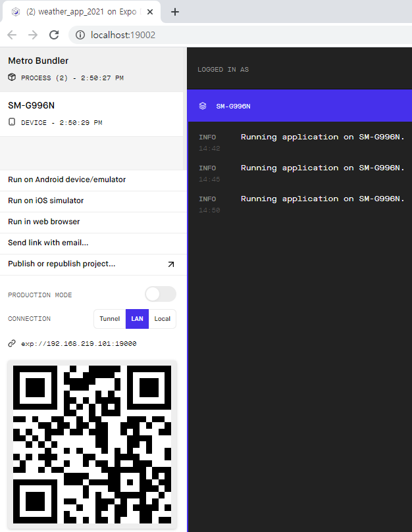This screenshot has width=412, height=532.
Task: Run on Android device/emulator
Action: pyautogui.click(x=93, y=180)
